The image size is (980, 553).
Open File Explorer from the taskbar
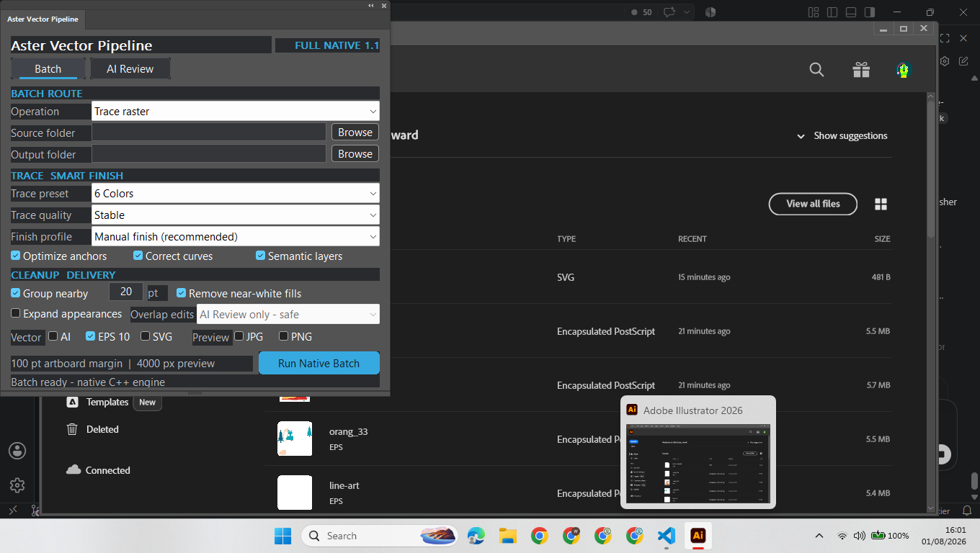pos(508,536)
